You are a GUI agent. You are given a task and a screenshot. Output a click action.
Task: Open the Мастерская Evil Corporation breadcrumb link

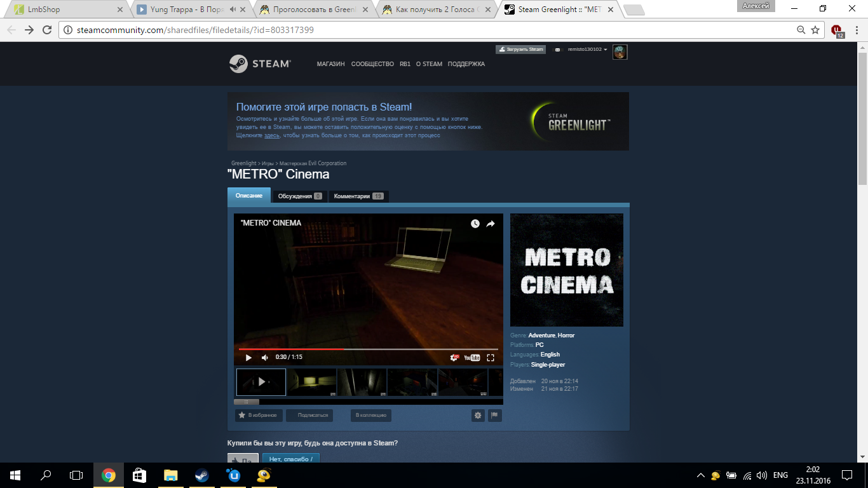point(313,163)
